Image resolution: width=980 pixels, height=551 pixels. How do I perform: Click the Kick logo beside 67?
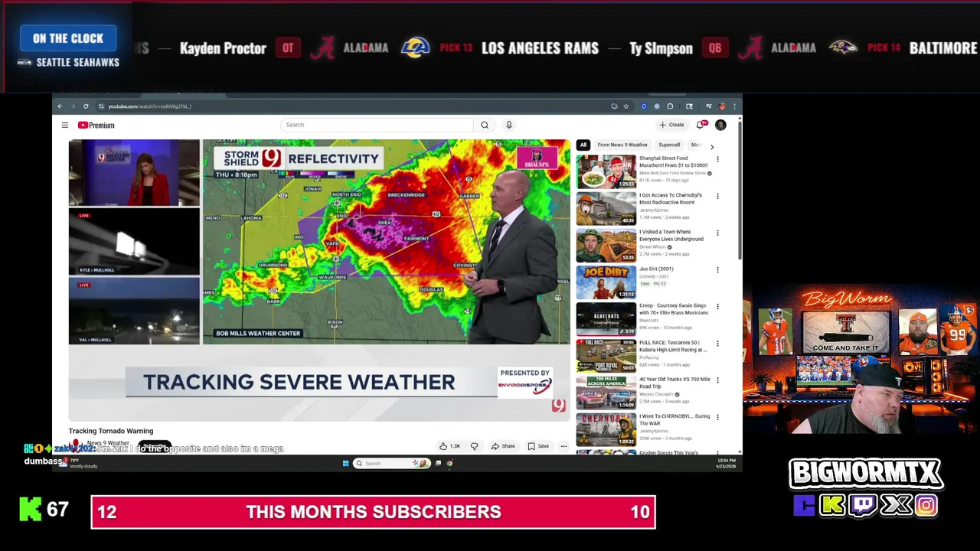click(x=30, y=509)
